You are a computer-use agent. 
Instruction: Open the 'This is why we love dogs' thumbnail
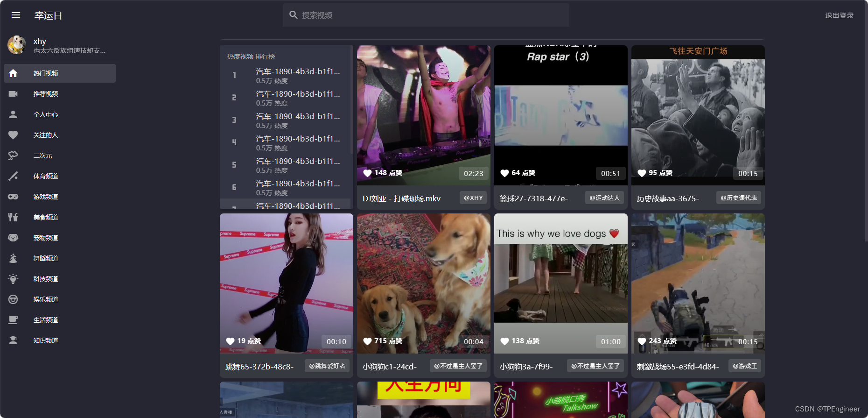pos(561,283)
